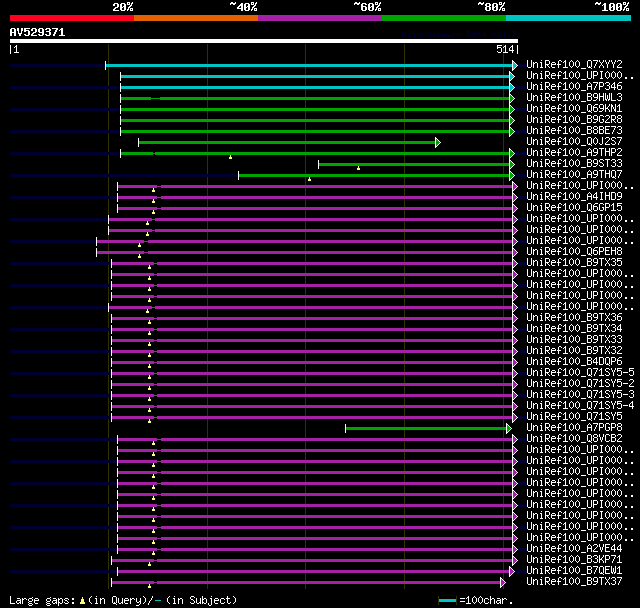Click the arrowhead ending the Q0J2S7 alignment bar
Viewport: 640px width, 608px height.
click(x=438, y=142)
